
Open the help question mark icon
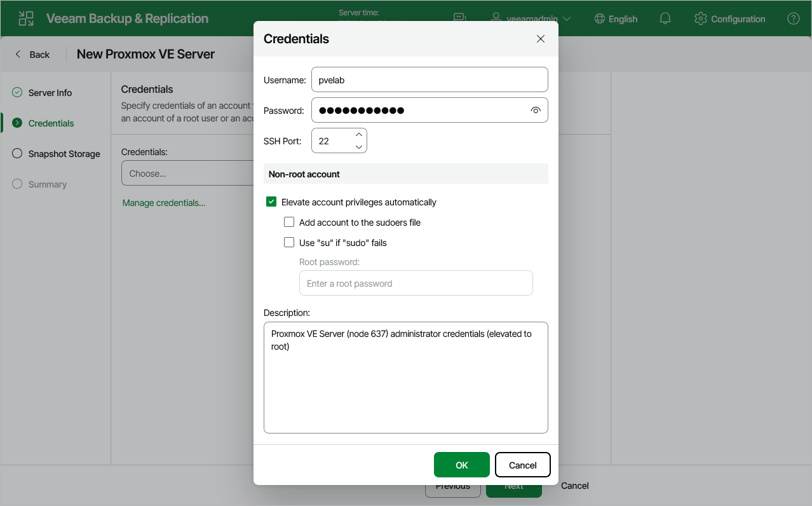[794, 18]
